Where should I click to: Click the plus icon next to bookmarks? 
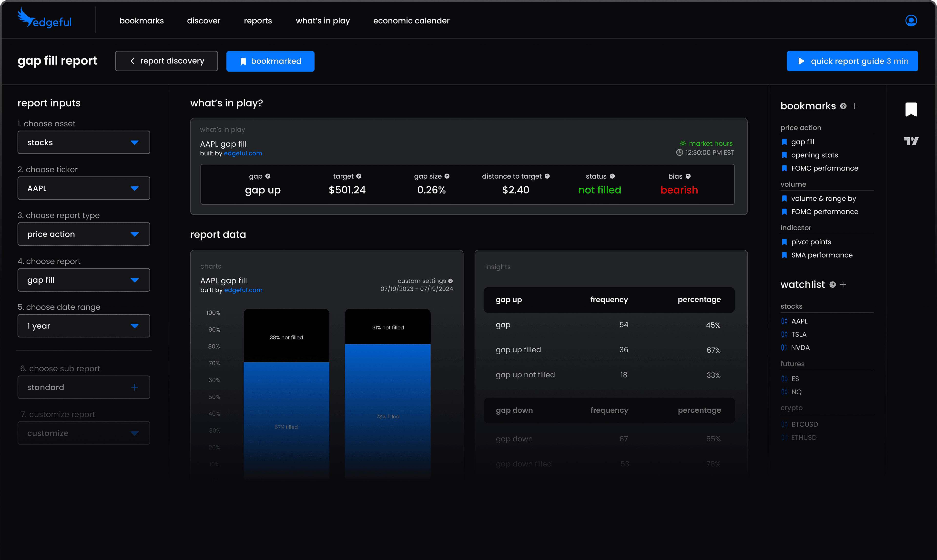855,106
